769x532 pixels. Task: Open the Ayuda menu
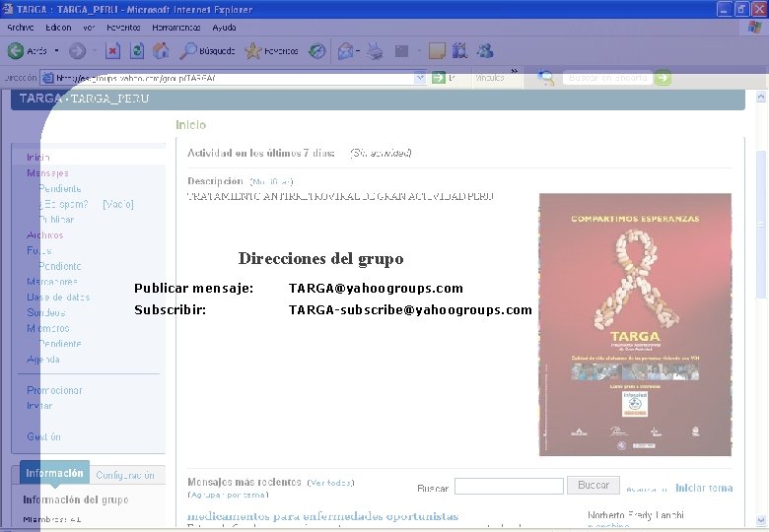click(224, 28)
